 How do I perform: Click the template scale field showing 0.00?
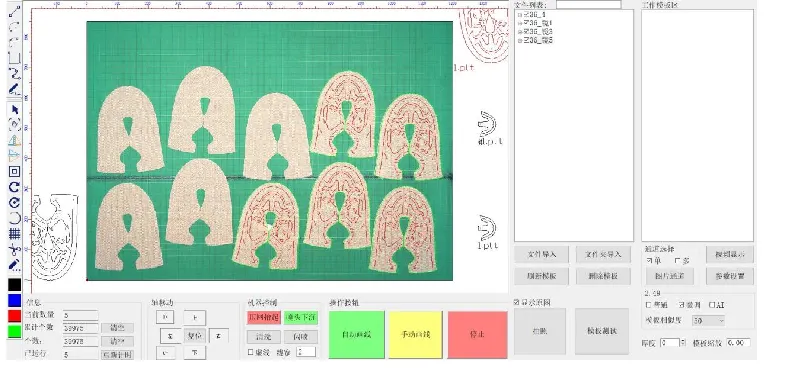click(x=738, y=343)
